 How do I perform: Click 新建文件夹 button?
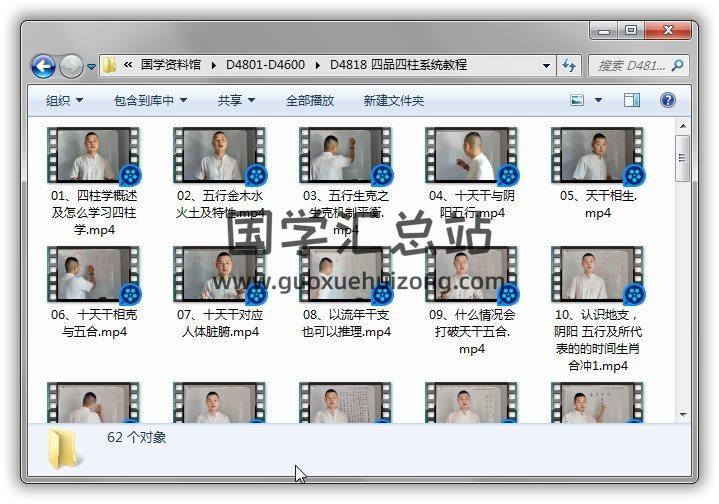click(x=393, y=100)
